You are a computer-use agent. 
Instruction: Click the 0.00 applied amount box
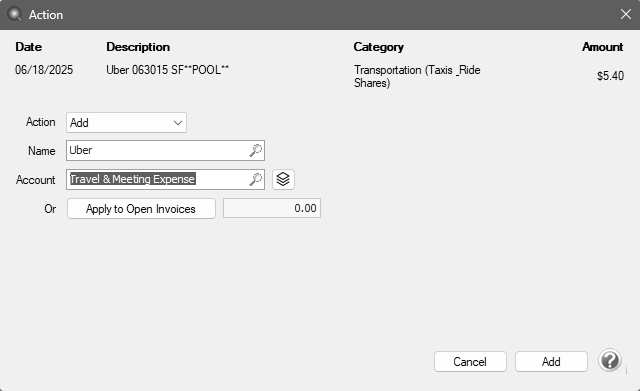[x=272, y=208]
